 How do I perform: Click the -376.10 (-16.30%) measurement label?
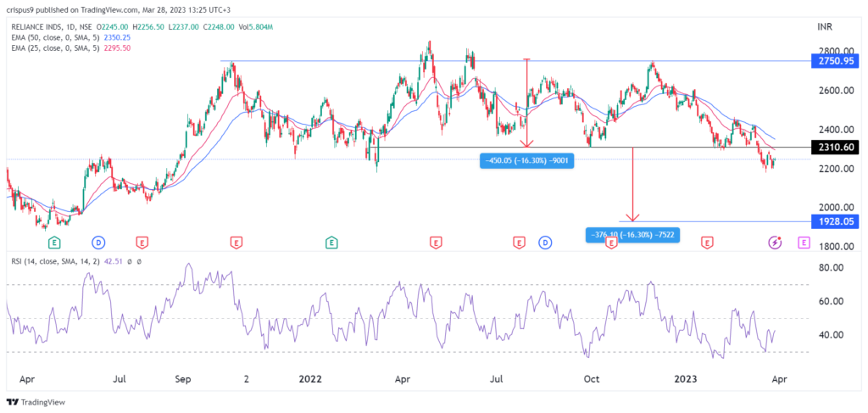pos(632,235)
